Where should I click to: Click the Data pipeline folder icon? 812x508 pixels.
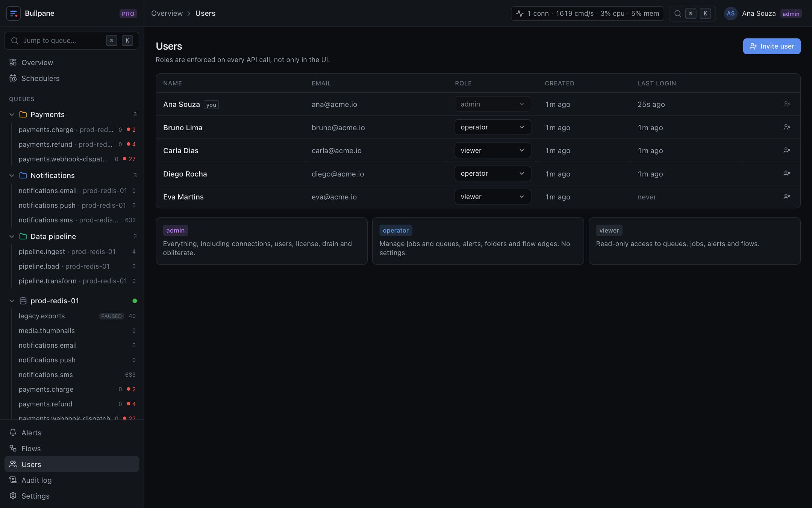point(23,236)
